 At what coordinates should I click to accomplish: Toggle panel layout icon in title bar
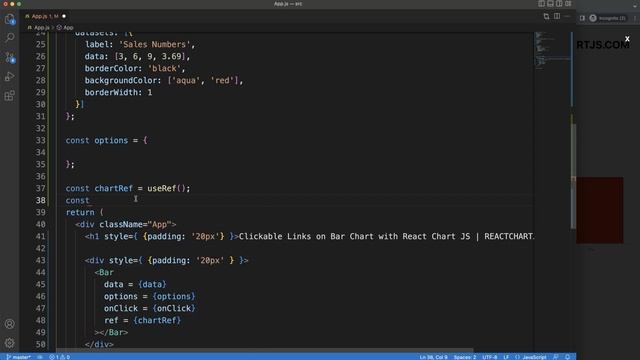550,4
